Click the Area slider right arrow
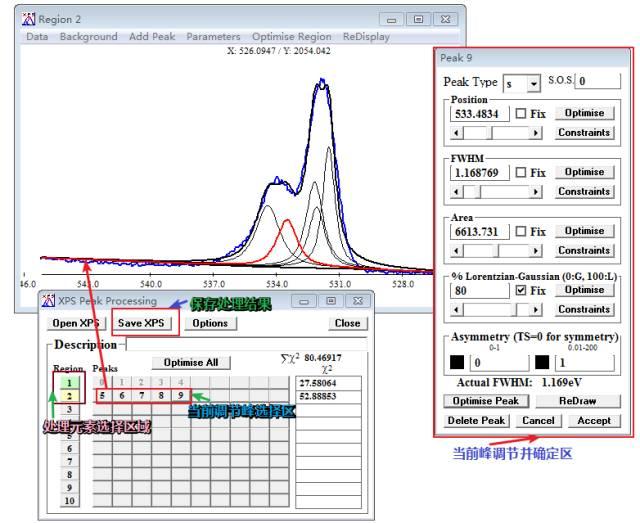The width and height of the screenshot is (640, 523). pos(536,251)
